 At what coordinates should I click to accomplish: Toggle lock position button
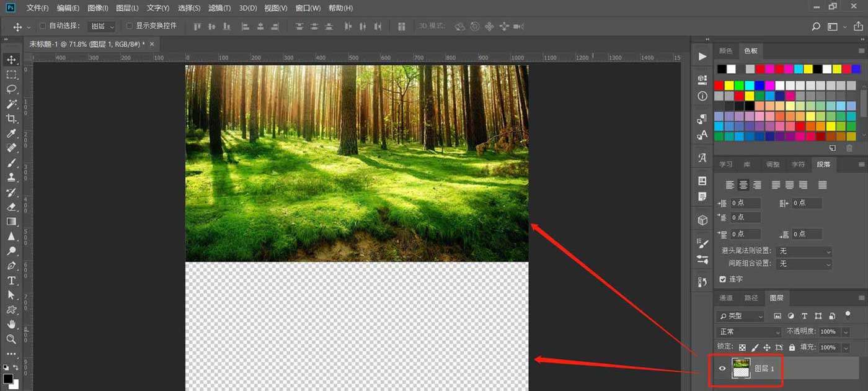[x=767, y=348]
